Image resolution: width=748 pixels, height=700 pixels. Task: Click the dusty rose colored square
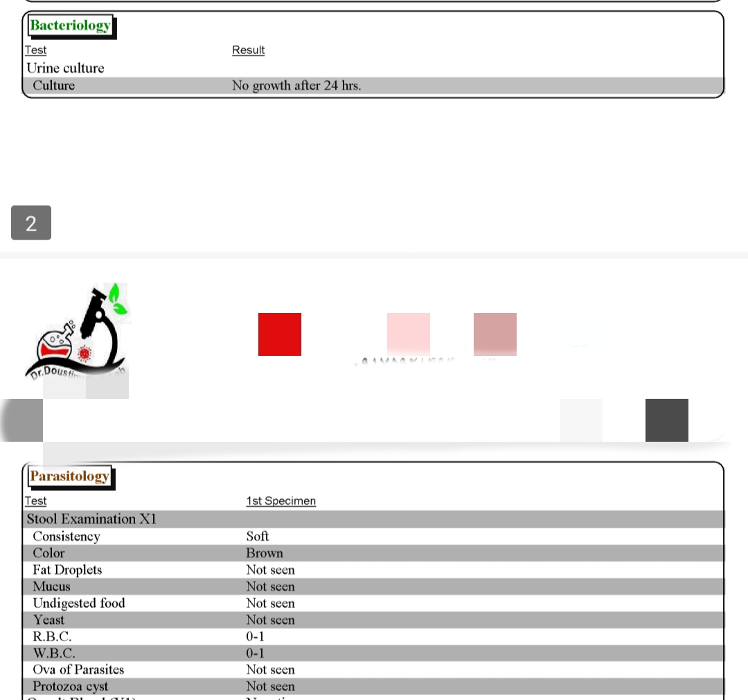pyautogui.click(x=495, y=334)
